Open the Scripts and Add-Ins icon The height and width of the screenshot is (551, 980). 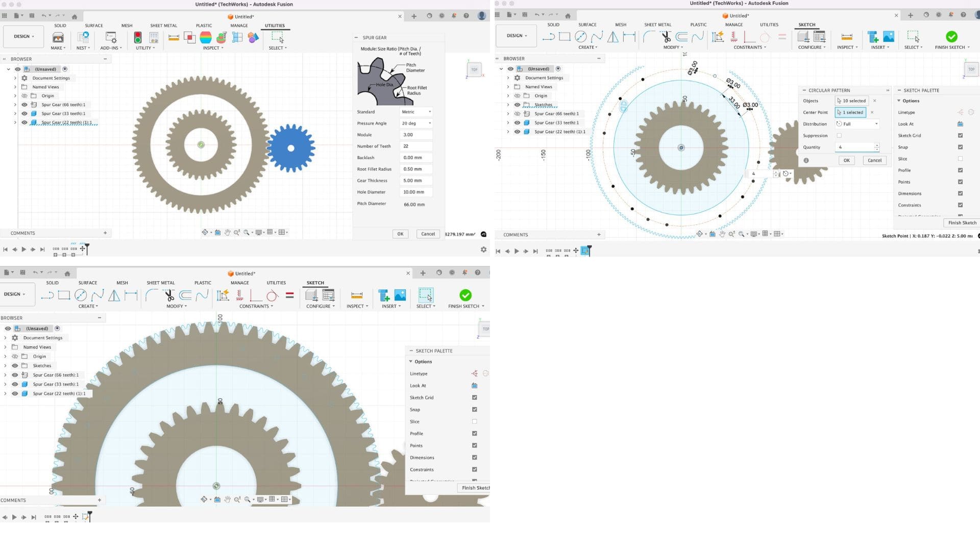pyautogui.click(x=110, y=37)
